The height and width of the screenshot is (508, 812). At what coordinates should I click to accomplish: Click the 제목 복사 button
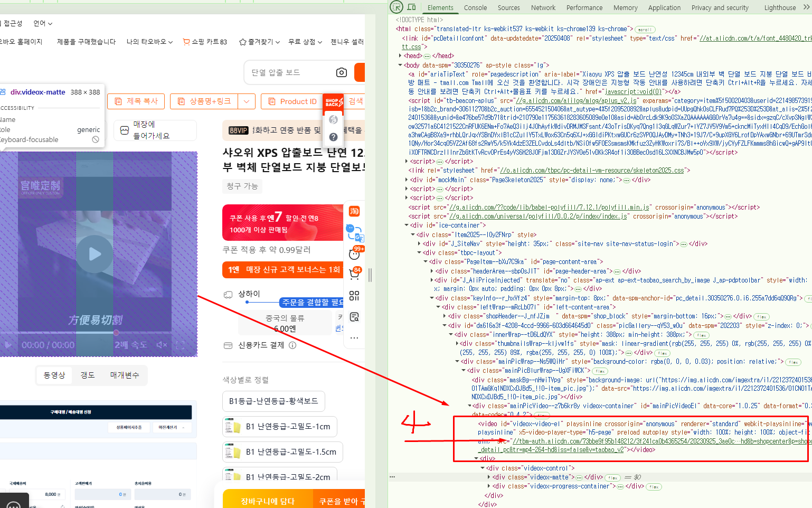pos(136,101)
